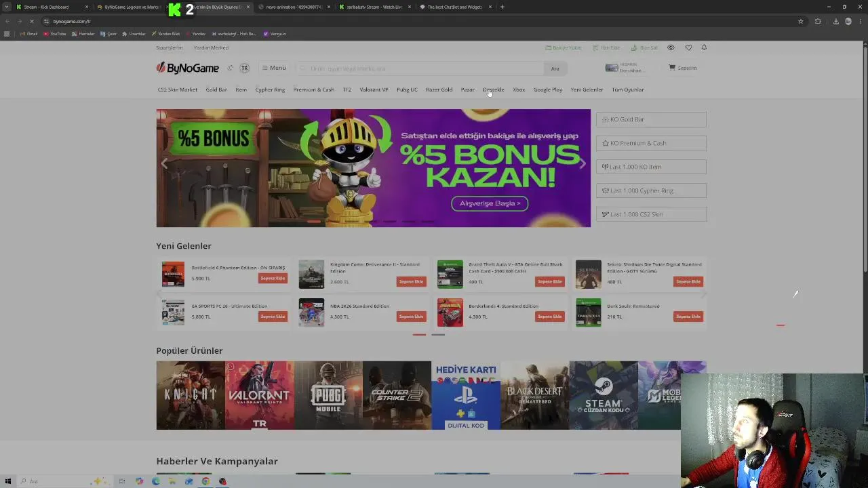Open the favorites heart icon
The width and height of the screenshot is (868, 488).
pyautogui.click(x=688, y=47)
